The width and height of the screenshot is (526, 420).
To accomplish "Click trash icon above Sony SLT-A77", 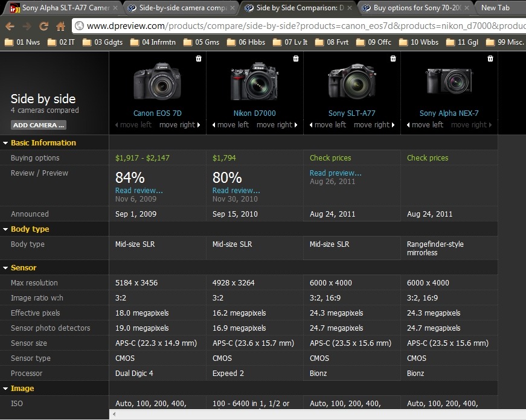I will coord(393,59).
